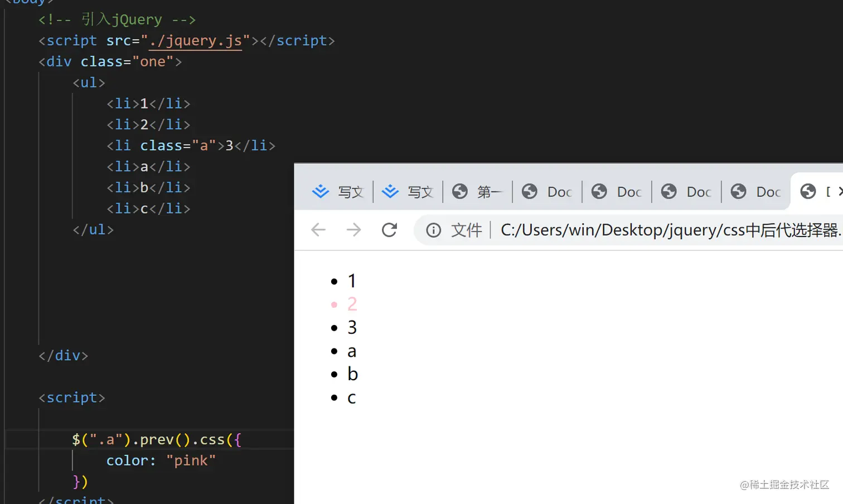
Task: Reload the page in the browser
Action: [389, 230]
